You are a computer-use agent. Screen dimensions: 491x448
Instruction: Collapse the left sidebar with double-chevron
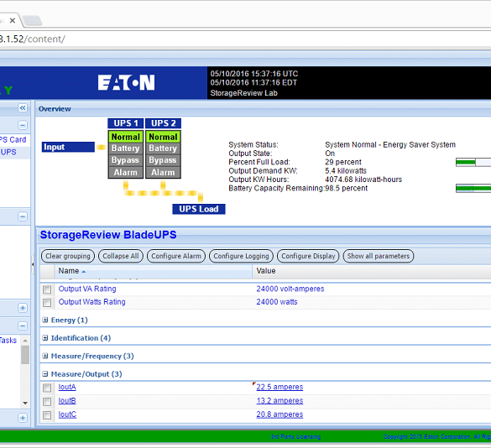[23, 108]
